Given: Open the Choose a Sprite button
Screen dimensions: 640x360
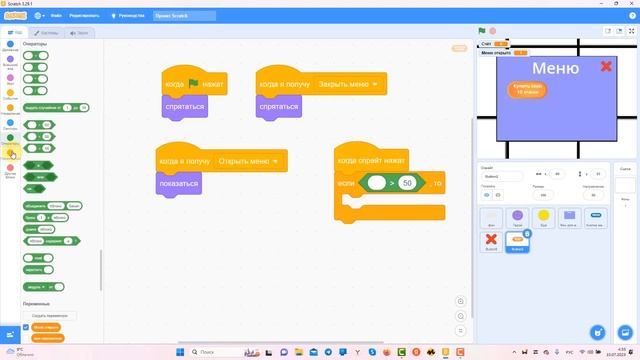Looking at the screenshot, I should 598,333.
